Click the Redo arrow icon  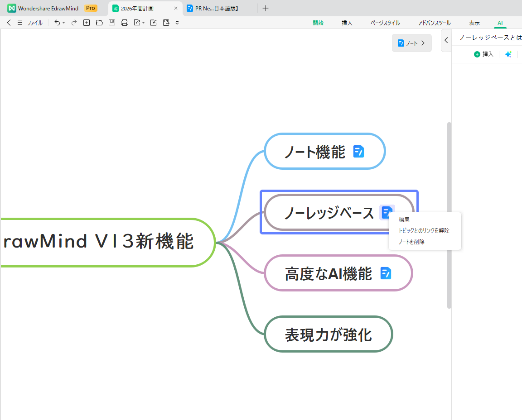pyautogui.click(x=74, y=23)
